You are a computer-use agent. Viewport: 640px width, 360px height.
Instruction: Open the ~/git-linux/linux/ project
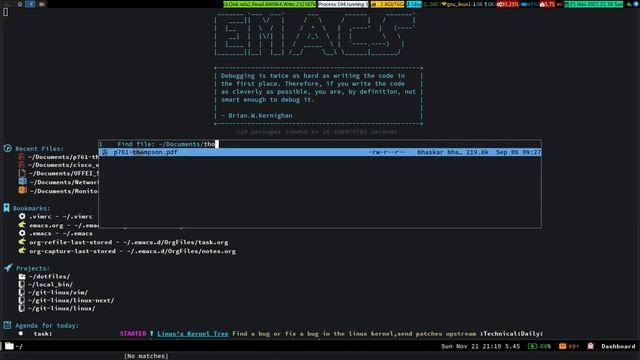62,308
